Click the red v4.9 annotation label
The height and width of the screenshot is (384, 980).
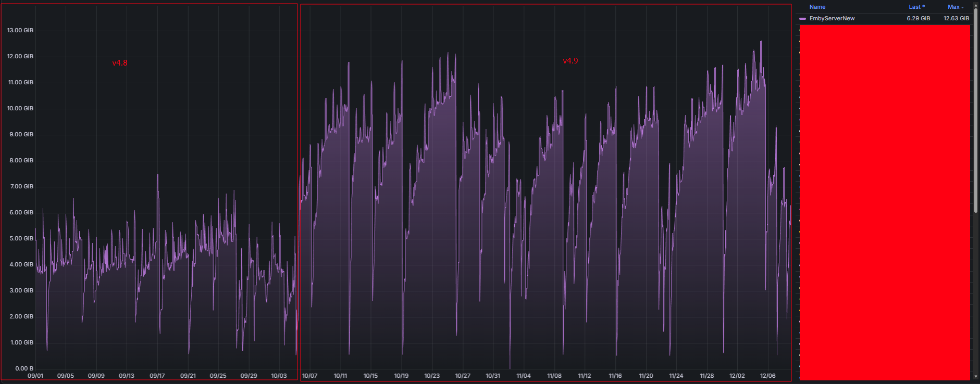(x=570, y=61)
